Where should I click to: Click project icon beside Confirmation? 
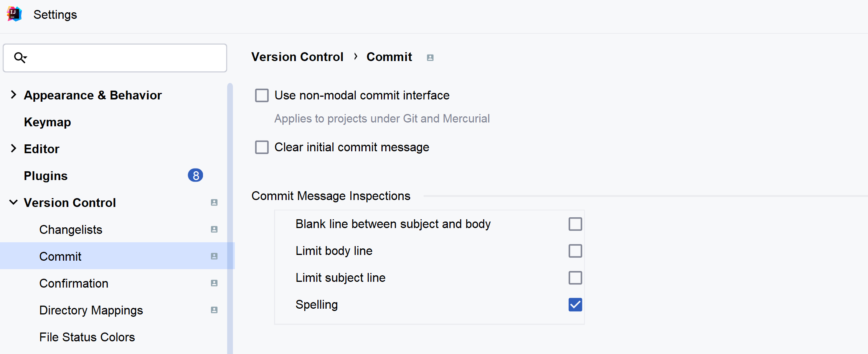(214, 283)
